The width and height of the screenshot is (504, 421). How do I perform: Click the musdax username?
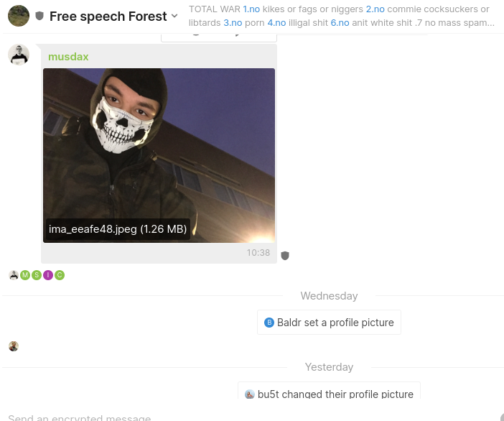click(68, 57)
